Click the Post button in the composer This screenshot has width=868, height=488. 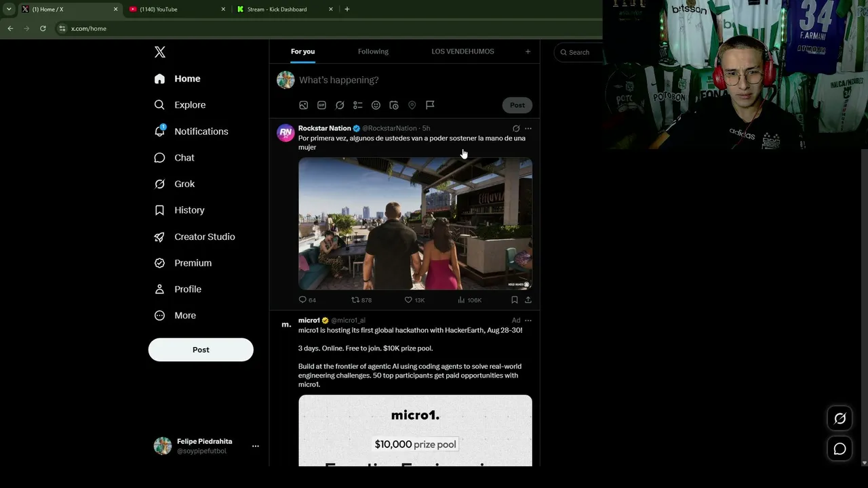[517, 105]
